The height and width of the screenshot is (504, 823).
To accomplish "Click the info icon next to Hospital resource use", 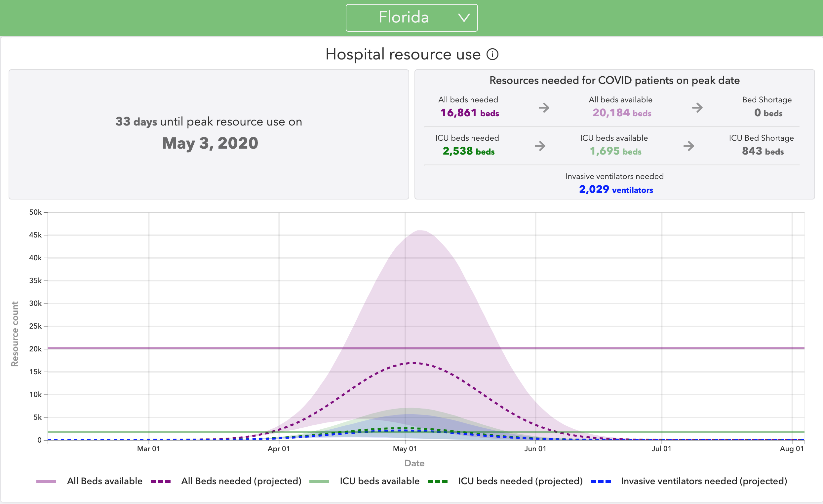I will 492,54.
